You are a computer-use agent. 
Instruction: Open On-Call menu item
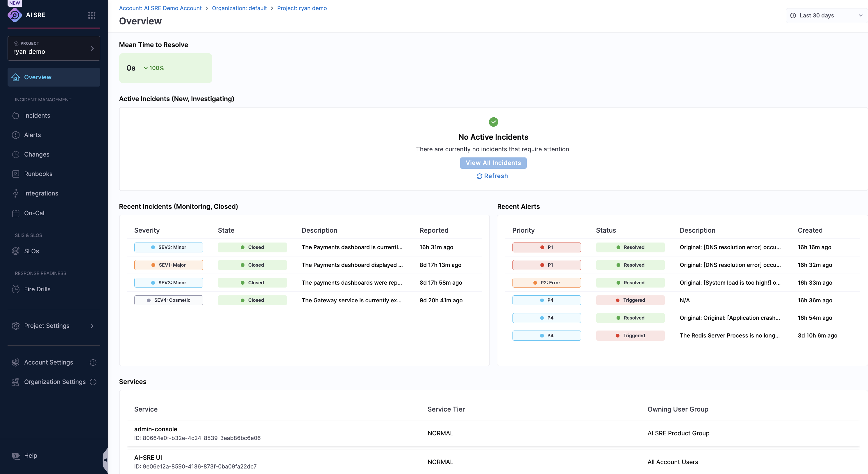(x=54, y=213)
